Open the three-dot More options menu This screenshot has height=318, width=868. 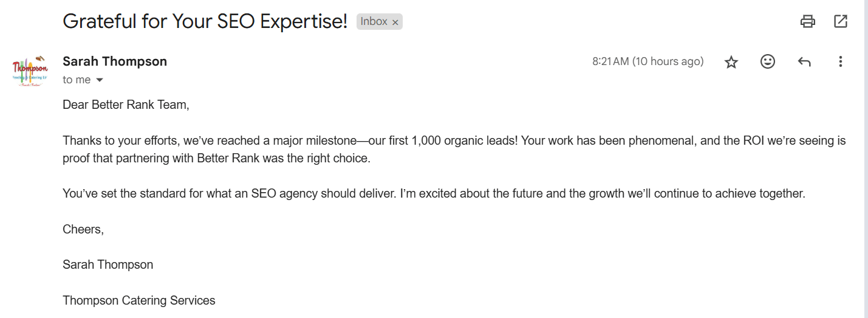[841, 61]
